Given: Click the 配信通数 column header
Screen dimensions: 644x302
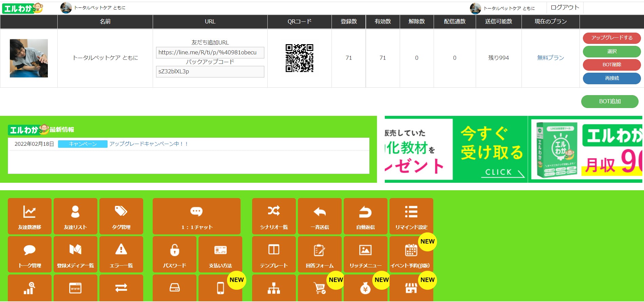Looking at the screenshot, I should tap(455, 21).
